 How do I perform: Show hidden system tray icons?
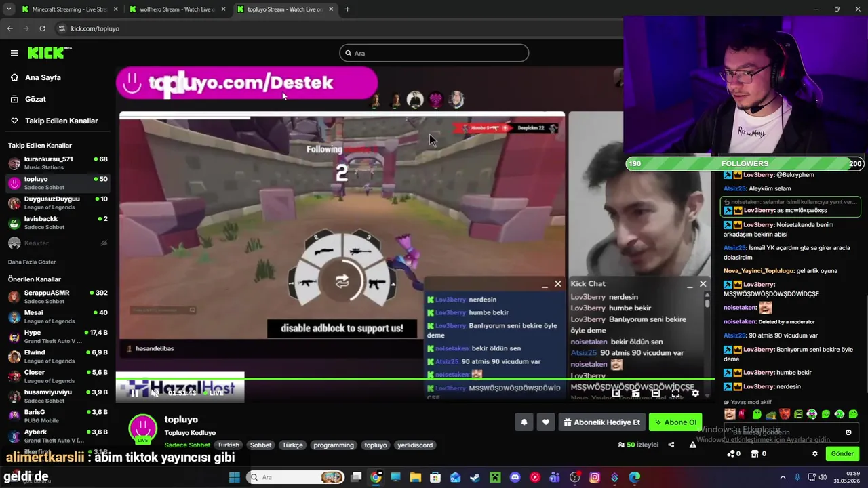(x=783, y=477)
